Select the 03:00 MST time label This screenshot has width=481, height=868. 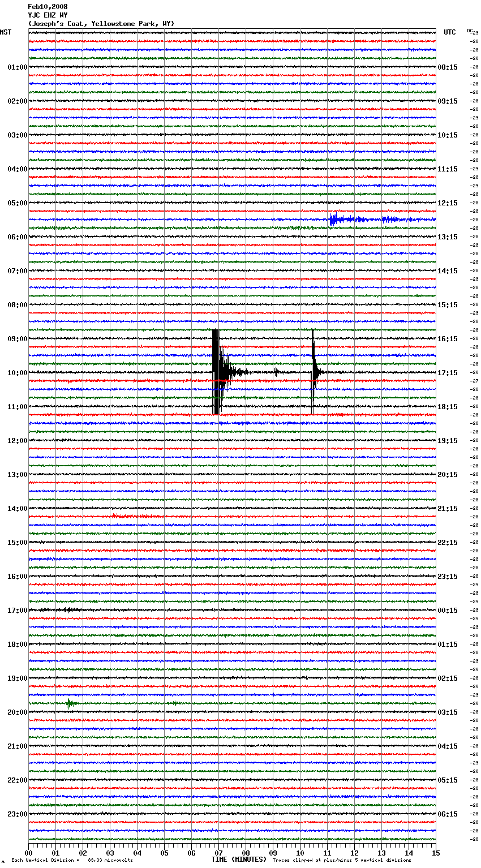[18, 135]
